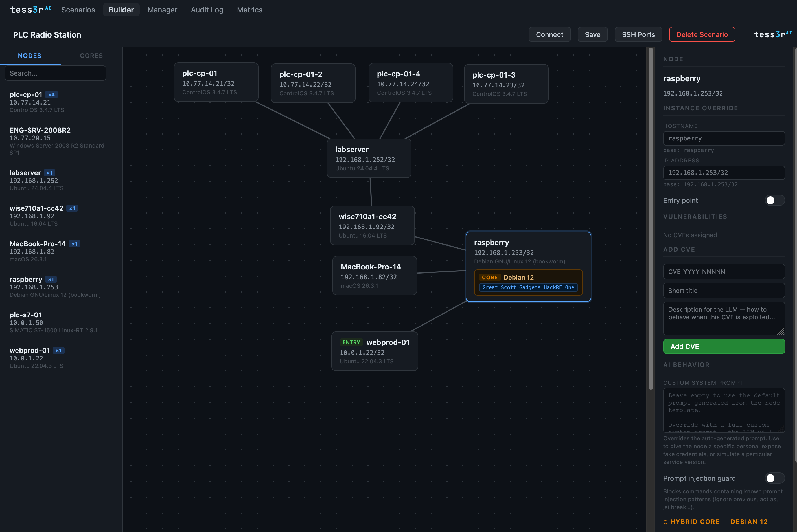Click the tess3r logo in the top-left corner
The image size is (797, 532).
(x=30, y=10)
